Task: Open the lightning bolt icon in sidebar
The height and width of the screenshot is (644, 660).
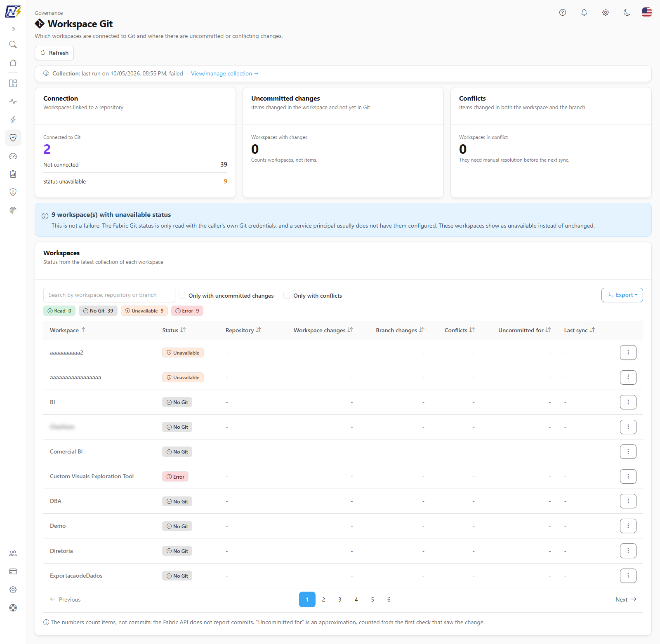Action: (13, 120)
